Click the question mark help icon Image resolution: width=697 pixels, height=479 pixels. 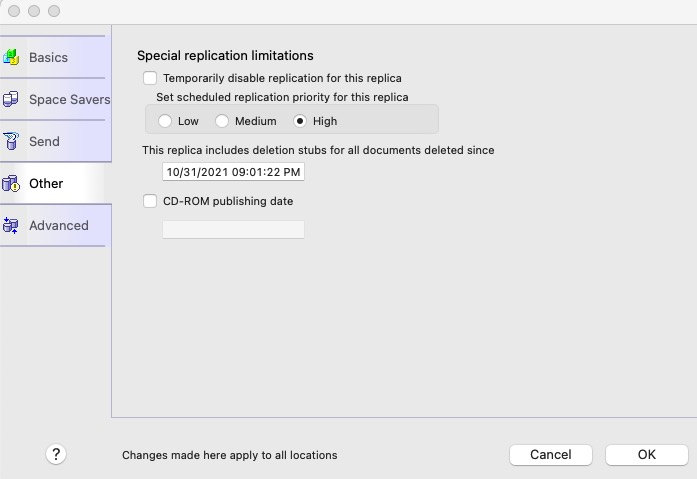pos(56,454)
